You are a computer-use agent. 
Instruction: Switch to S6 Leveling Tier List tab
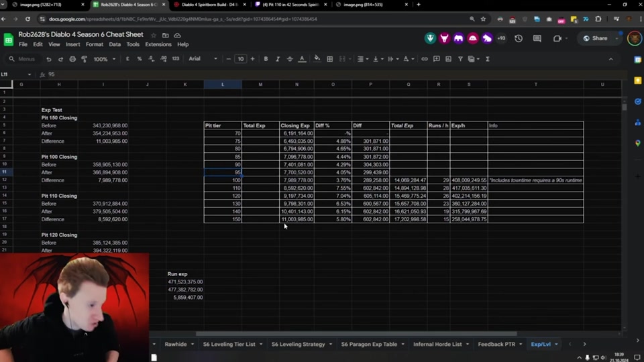pos(229,345)
